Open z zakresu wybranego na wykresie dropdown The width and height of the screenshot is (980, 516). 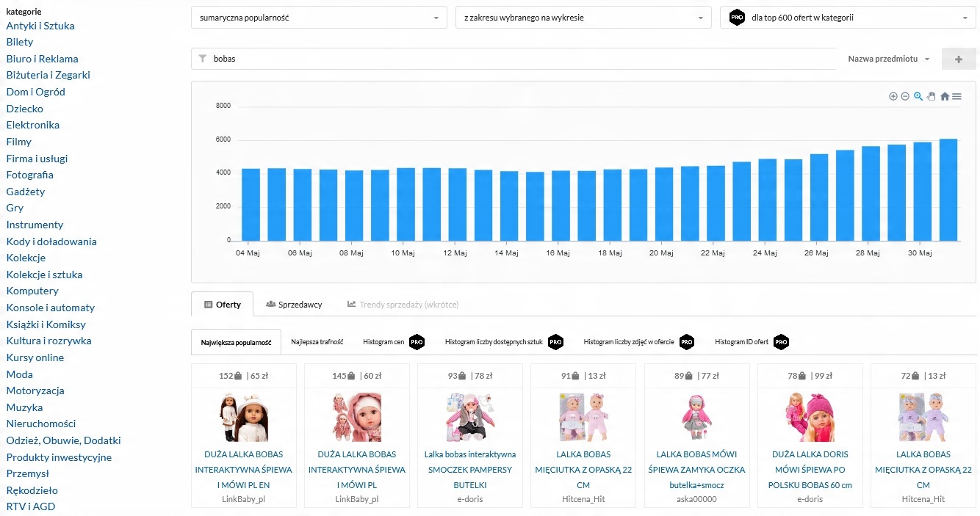(x=583, y=18)
